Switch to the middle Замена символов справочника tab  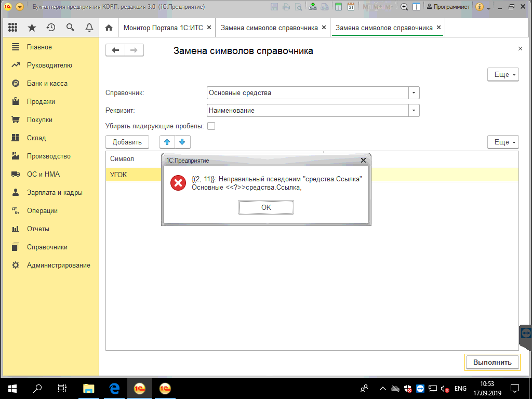[x=270, y=28]
